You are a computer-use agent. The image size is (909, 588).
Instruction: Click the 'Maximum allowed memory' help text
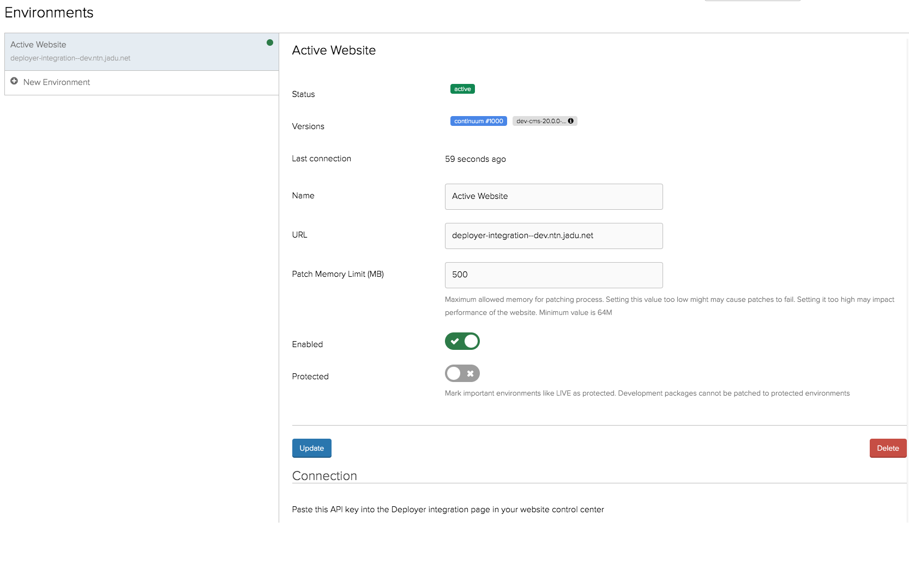[x=670, y=306]
